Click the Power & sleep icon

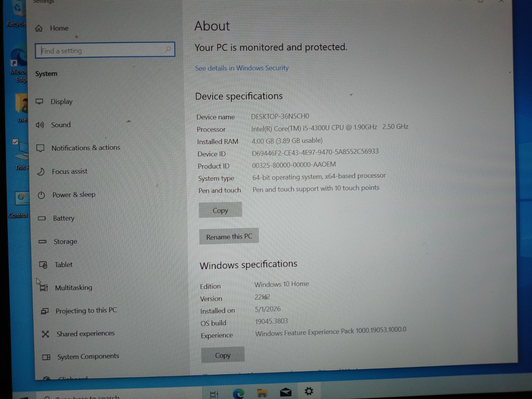click(x=41, y=195)
